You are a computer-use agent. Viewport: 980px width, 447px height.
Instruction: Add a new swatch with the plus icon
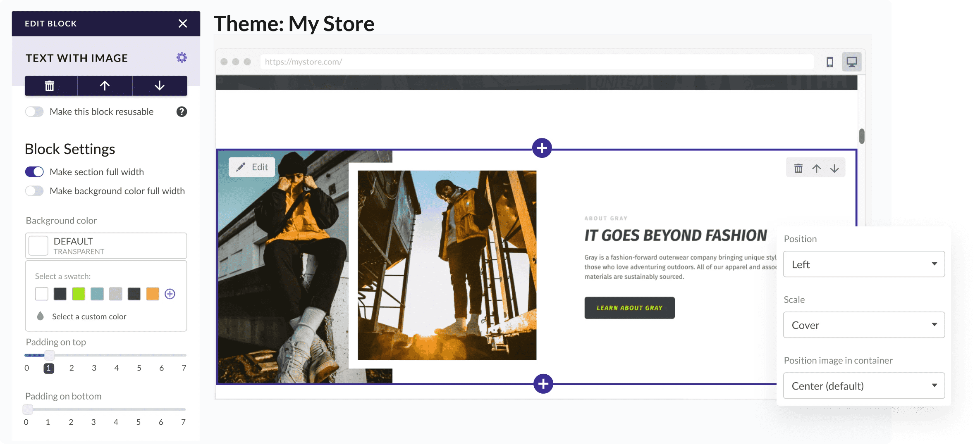[x=170, y=294]
